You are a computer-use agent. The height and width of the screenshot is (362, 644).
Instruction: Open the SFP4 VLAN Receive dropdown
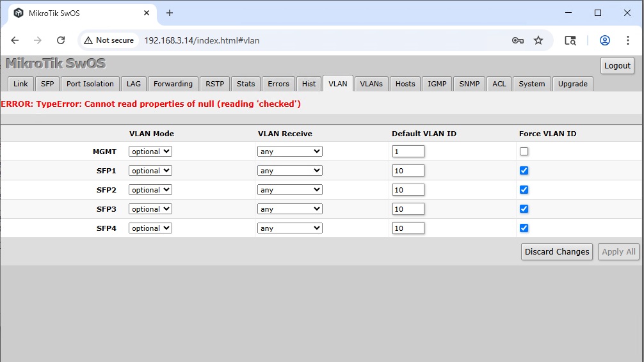pos(290,228)
